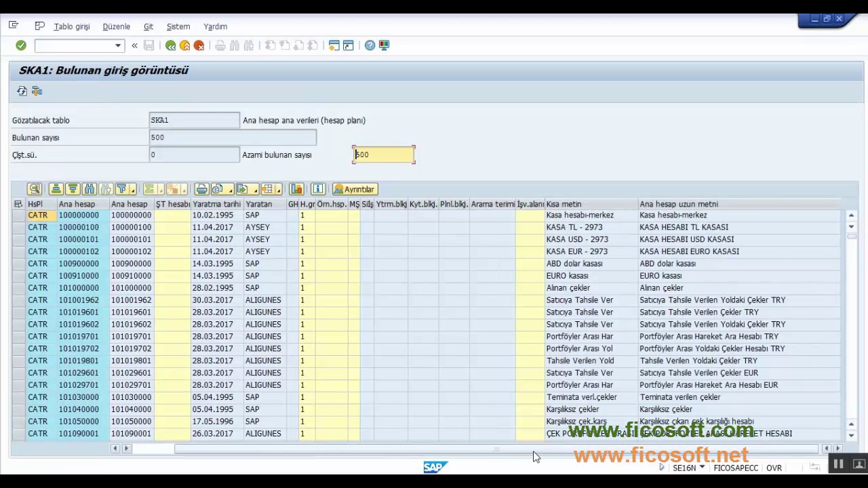Image resolution: width=868 pixels, height=488 pixels.
Task: Click the Views icon in ALV toolbar
Action: (218, 189)
